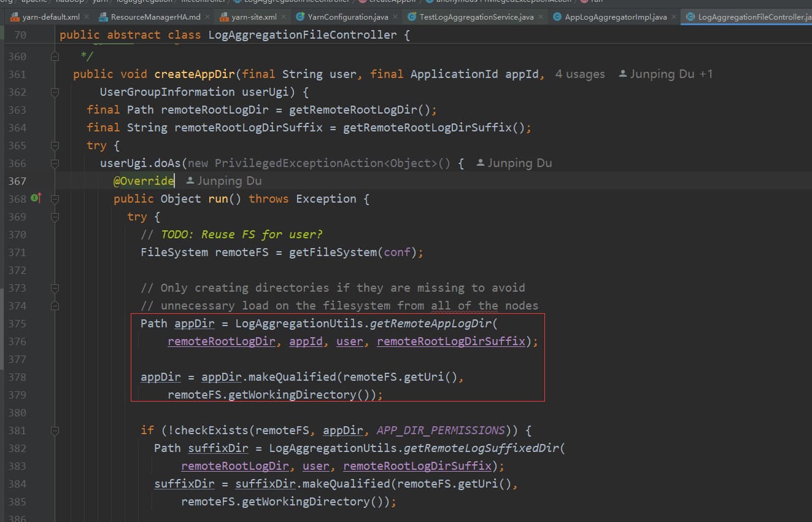Click the word 'all' underlined in line 374 comment
This screenshot has height=522, width=812.
point(441,306)
